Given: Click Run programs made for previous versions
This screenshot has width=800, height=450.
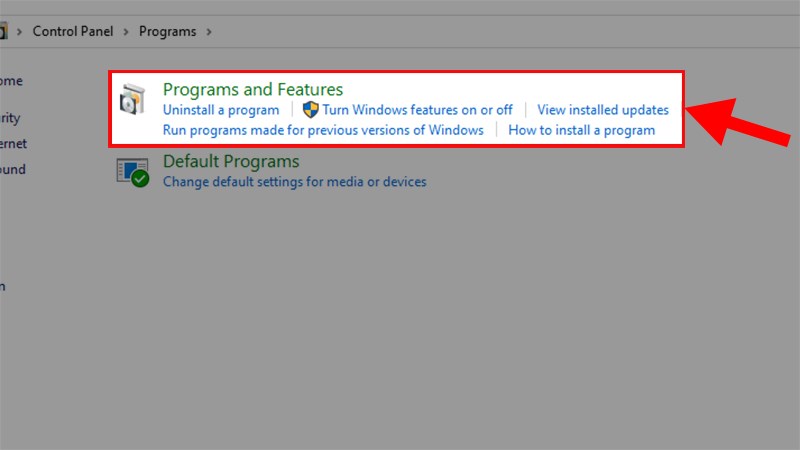Looking at the screenshot, I should click(x=323, y=130).
